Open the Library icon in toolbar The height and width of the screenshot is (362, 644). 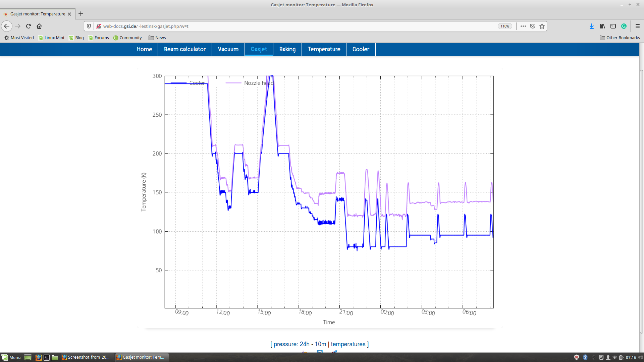click(x=602, y=26)
